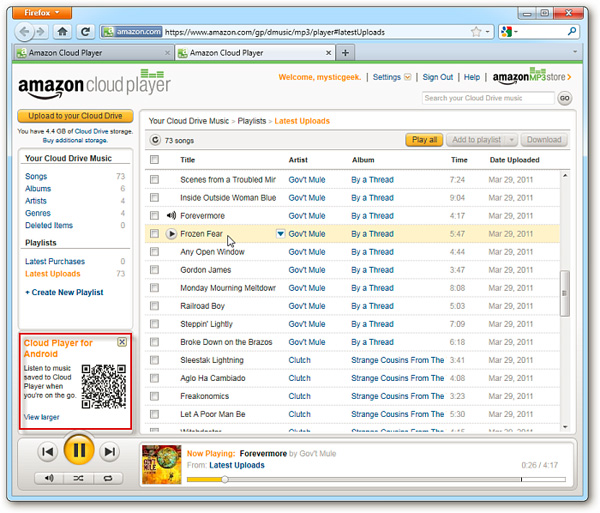Click the speaker icon beside Forevermore
Screen dimensions: 600x513
[x=171, y=215]
